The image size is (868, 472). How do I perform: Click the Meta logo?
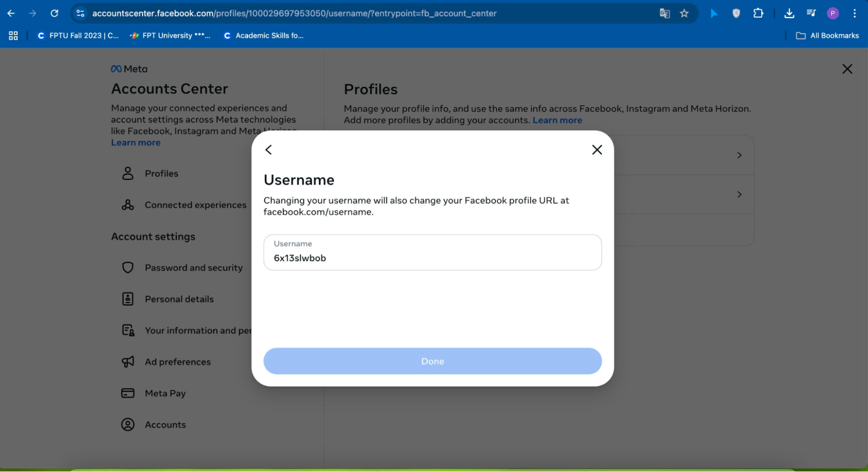(129, 69)
